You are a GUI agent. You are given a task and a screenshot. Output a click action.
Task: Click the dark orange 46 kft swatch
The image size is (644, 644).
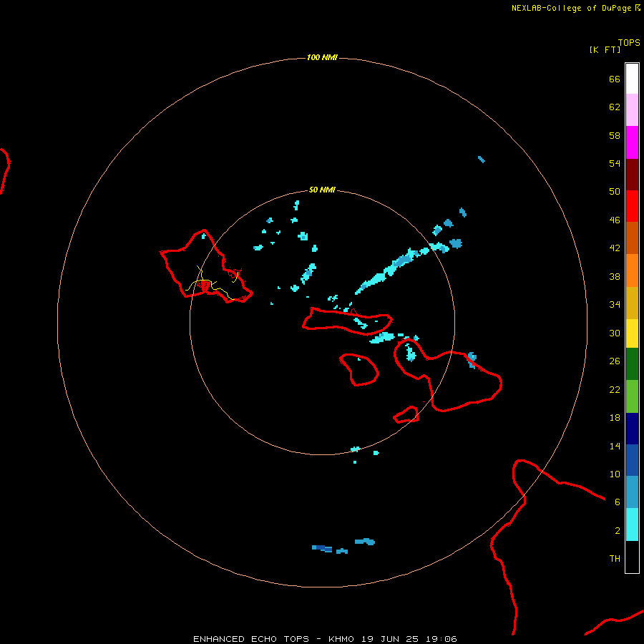click(632, 238)
